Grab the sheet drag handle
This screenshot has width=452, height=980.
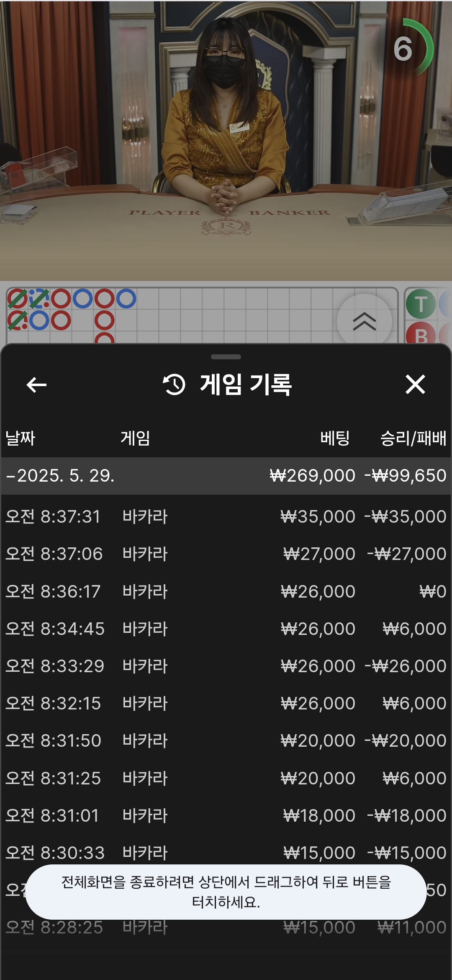point(226,357)
